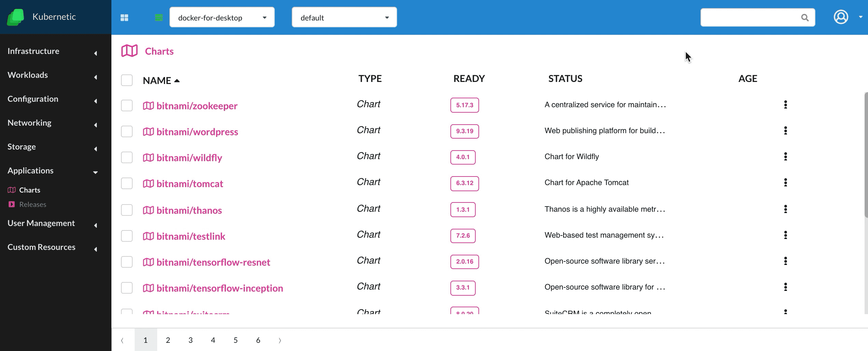
Task: Check the box for bitnami/tensorflow-inception
Action: pyautogui.click(x=127, y=288)
